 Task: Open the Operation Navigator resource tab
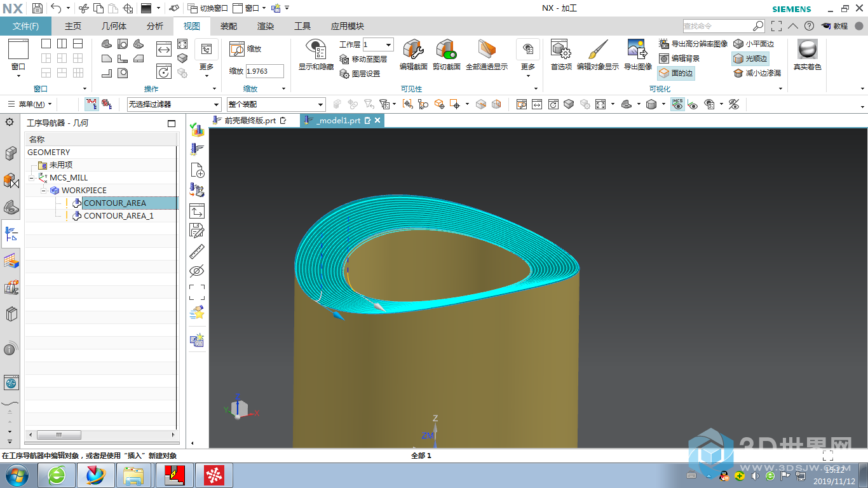click(11, 234)
